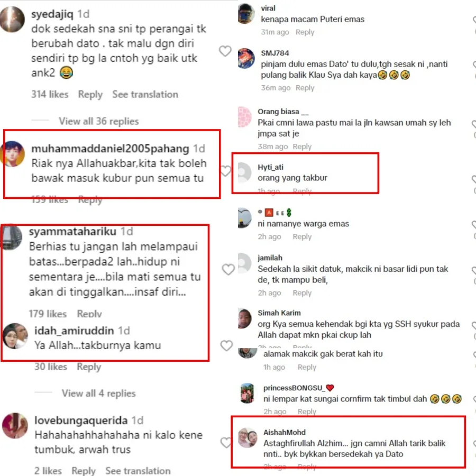Viewport: 476px width, 476px height.
Task: Reply to syedajiq's comment
Action: coord(90,95)
